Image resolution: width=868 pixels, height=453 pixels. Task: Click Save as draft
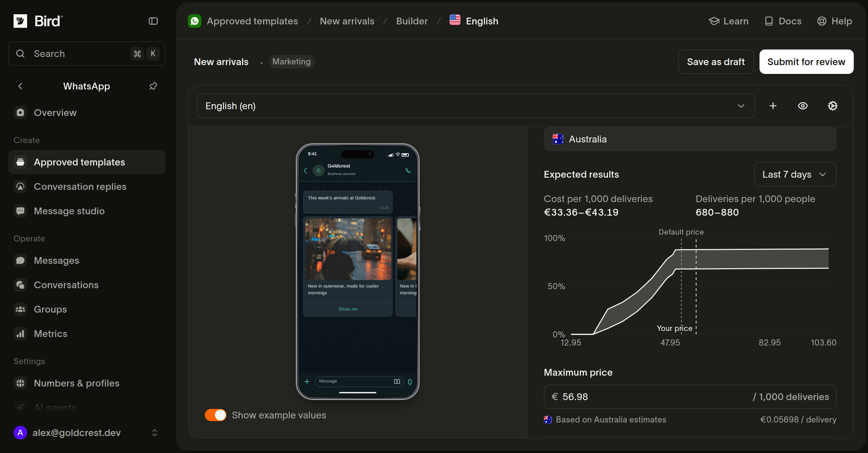pos(716,62)
